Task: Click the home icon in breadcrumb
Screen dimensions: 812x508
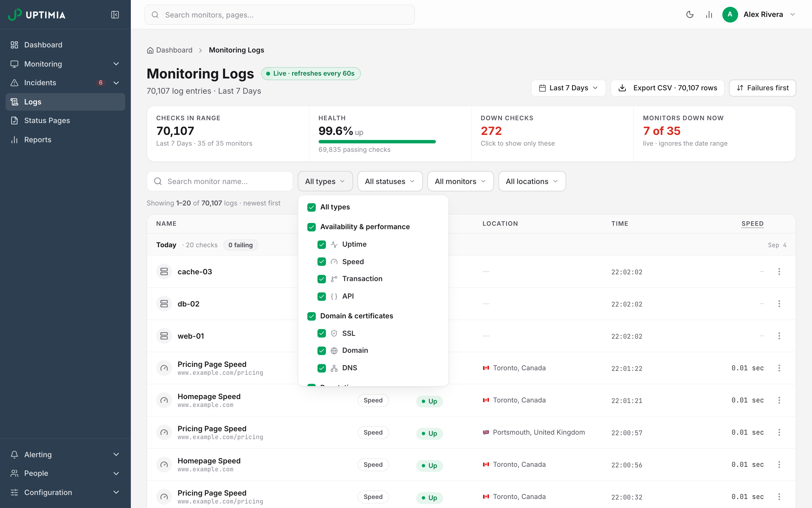Action: tap(150, 51)
